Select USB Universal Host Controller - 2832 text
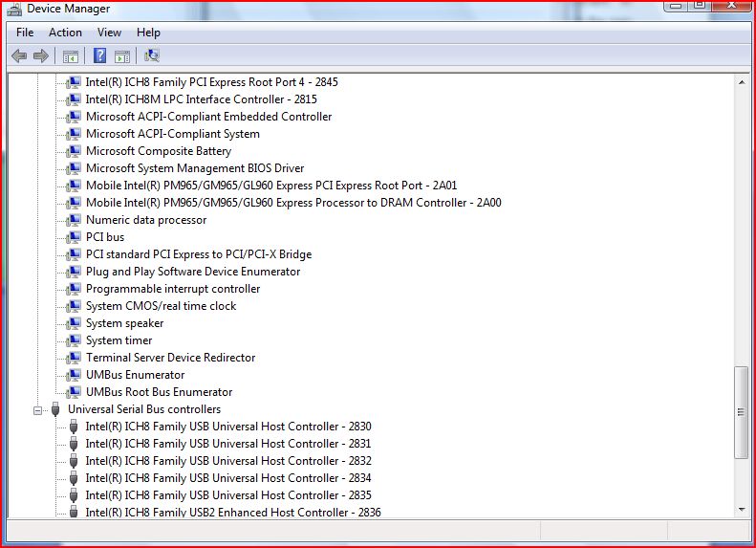756x548 pixels. pyautogui.click(x=228, y=461)
